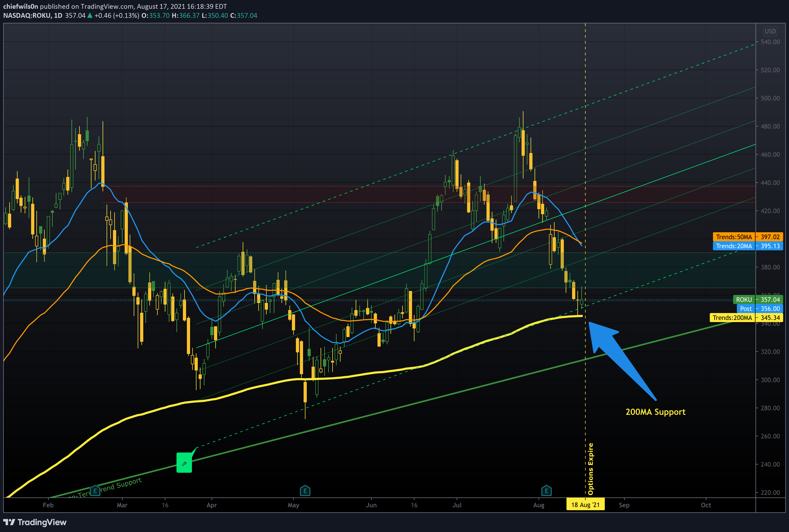Click the earnings E icon near May
The width and height of the screenshot is (789, 532).
(305, 491)
